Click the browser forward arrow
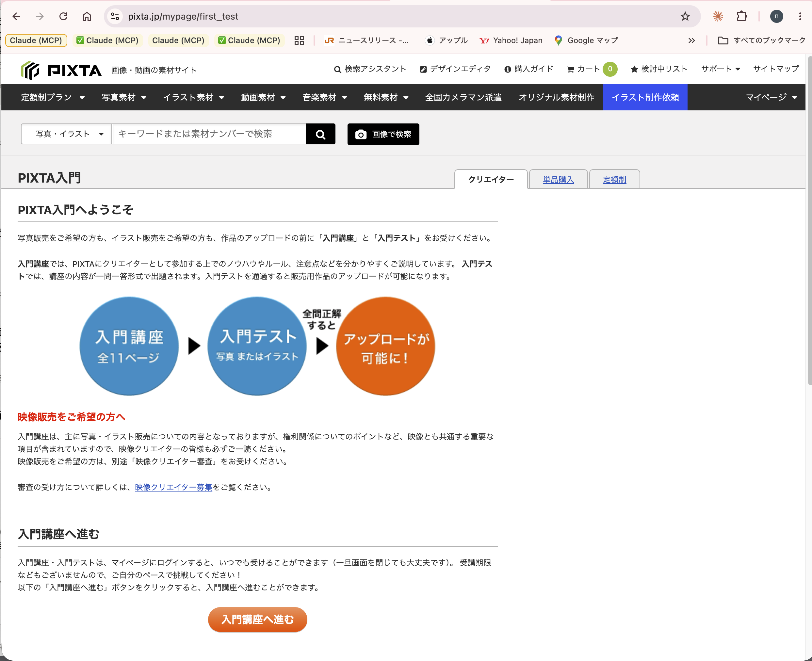The width and height of the screenshot is (812, 661). pyautogui.click(x=40, y=16)
